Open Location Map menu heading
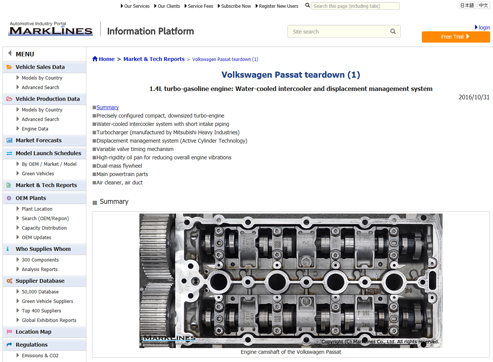 click(x=33, y=332)
